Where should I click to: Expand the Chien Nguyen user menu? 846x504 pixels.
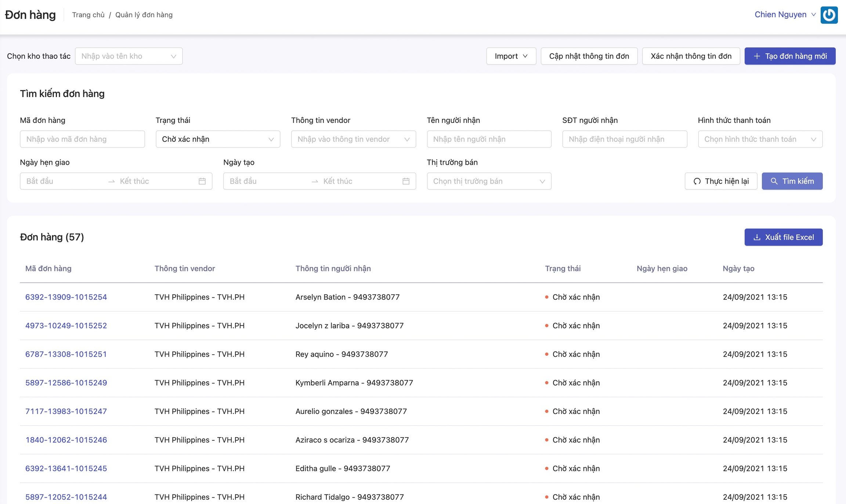(x=785, y=15)
